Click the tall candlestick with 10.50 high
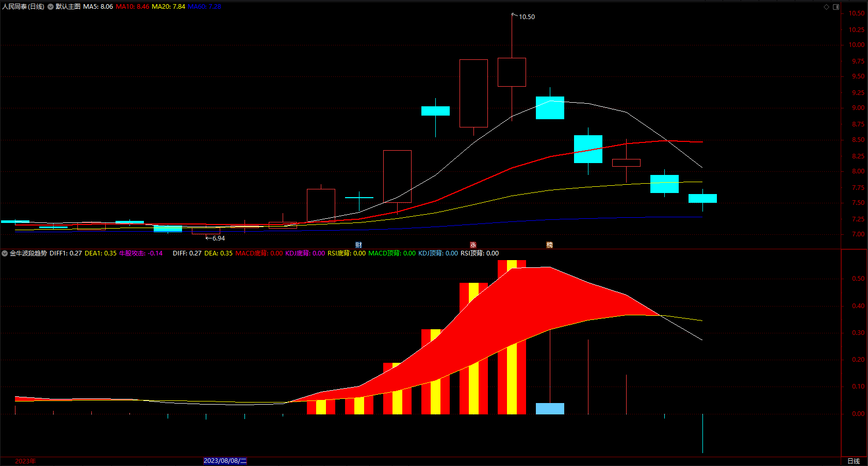The width and height of the screenshot is (868, 466). coord(512,72)
